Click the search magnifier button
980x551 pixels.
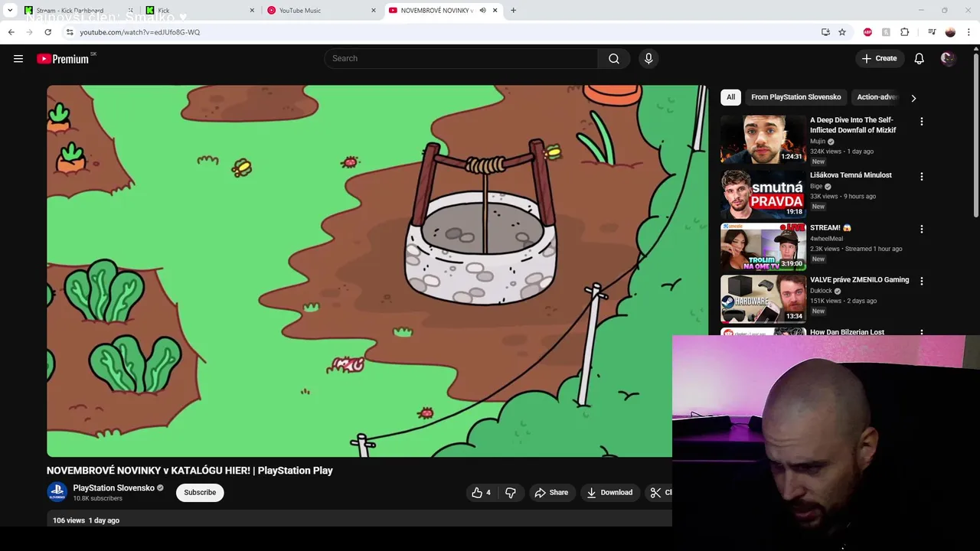pyautogui.click(x=614, y=59)
